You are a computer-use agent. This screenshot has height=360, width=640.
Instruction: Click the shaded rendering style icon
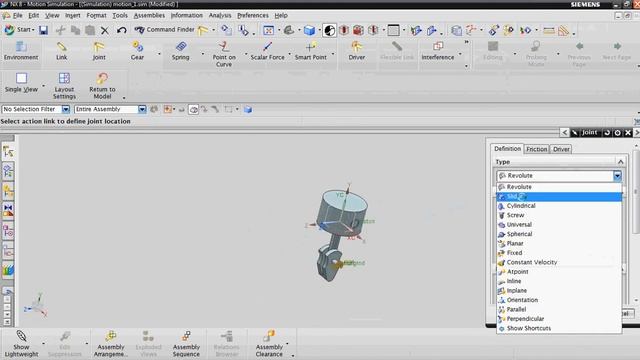pos(309,30)
